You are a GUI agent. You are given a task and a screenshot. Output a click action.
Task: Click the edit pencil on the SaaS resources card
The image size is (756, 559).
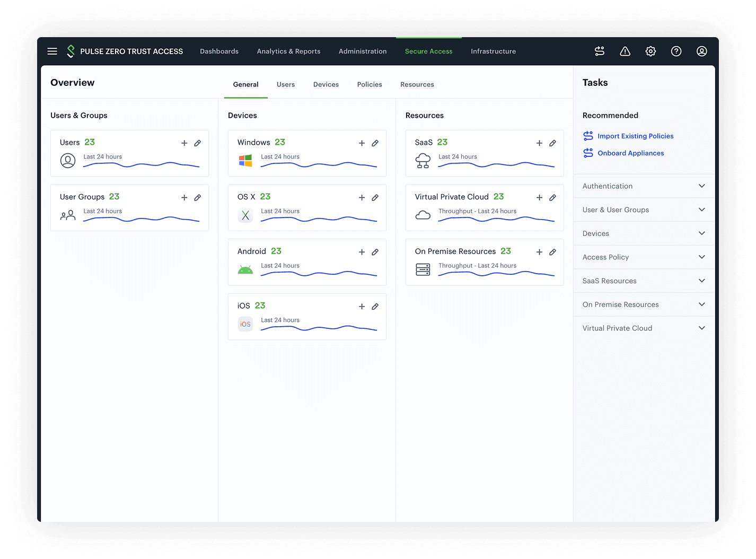click(x=553, y=143)
